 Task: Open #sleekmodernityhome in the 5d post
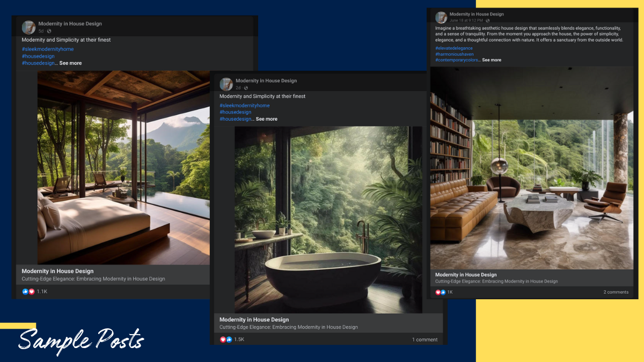(48, 49)
